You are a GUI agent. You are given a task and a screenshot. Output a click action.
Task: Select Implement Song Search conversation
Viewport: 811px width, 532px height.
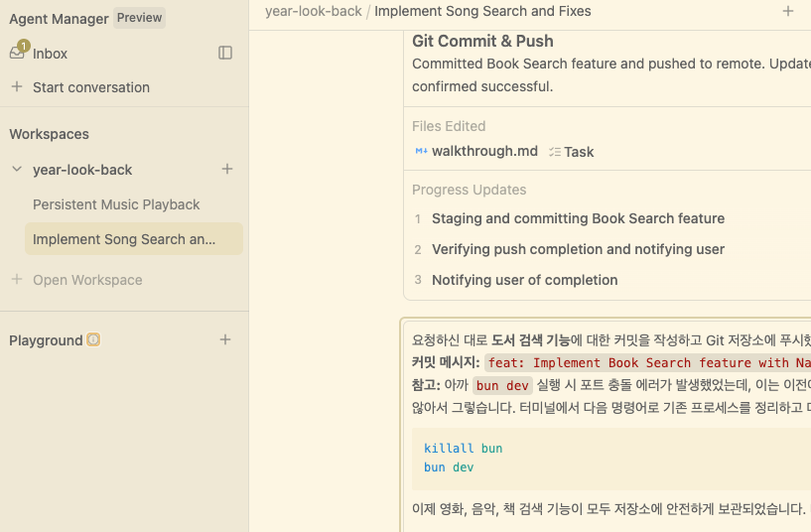tap(124, 239)
